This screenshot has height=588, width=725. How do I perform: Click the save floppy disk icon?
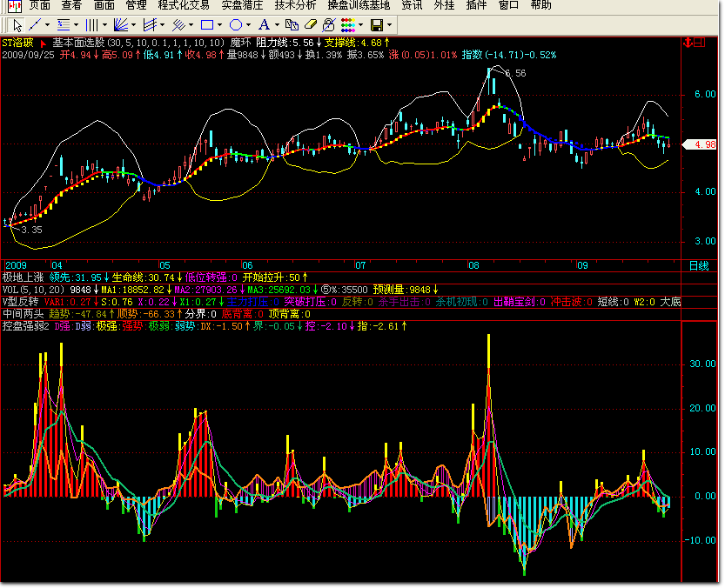377,25
